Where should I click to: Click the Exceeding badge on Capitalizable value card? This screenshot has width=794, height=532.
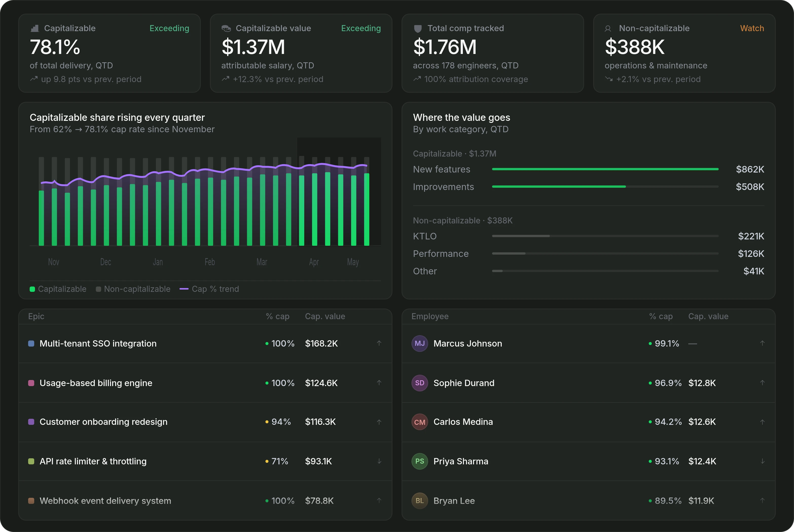pos(361,28)
